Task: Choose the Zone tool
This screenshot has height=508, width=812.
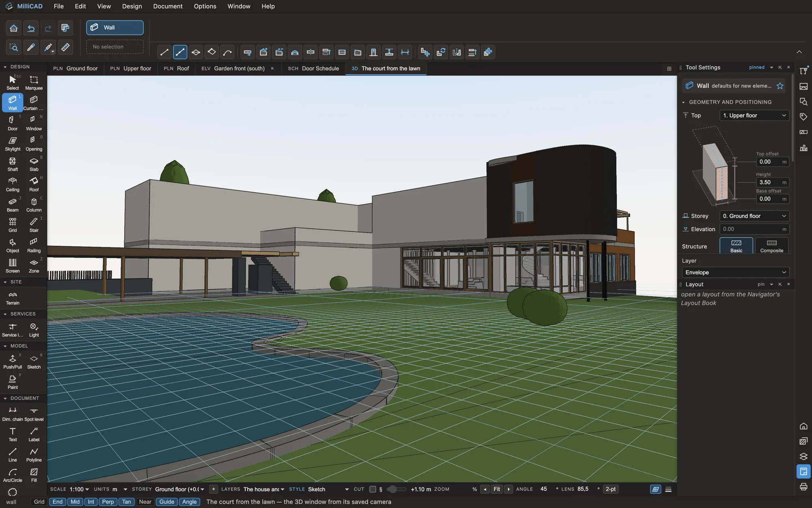Action: pos(34,265)
